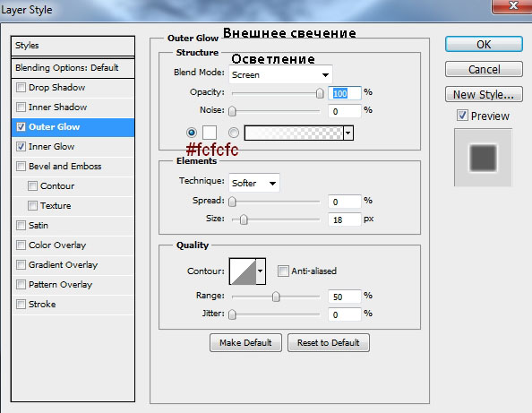Click the Noise value field
This screenshot has width=532, height=413.
pyautogui.click(x=345, y=111)
